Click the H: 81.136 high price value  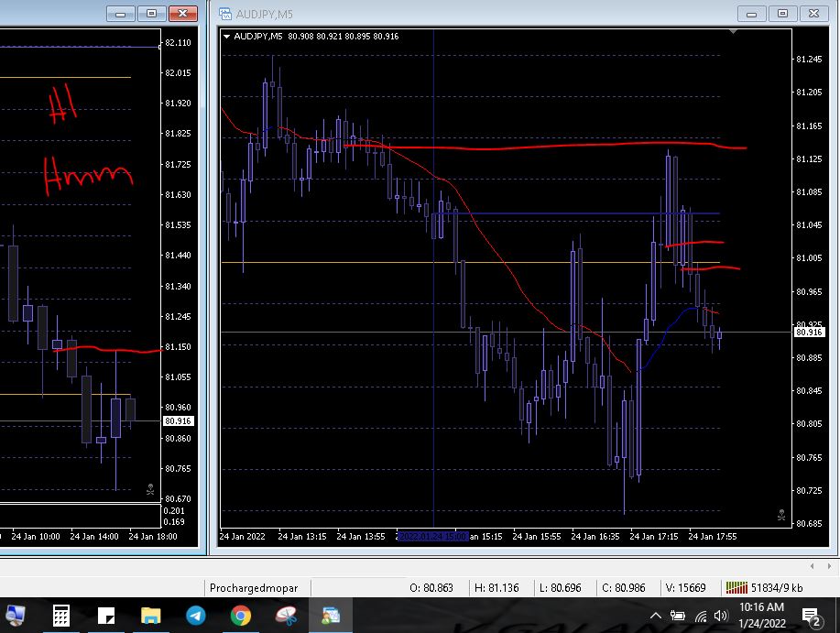tap(496, 587)
